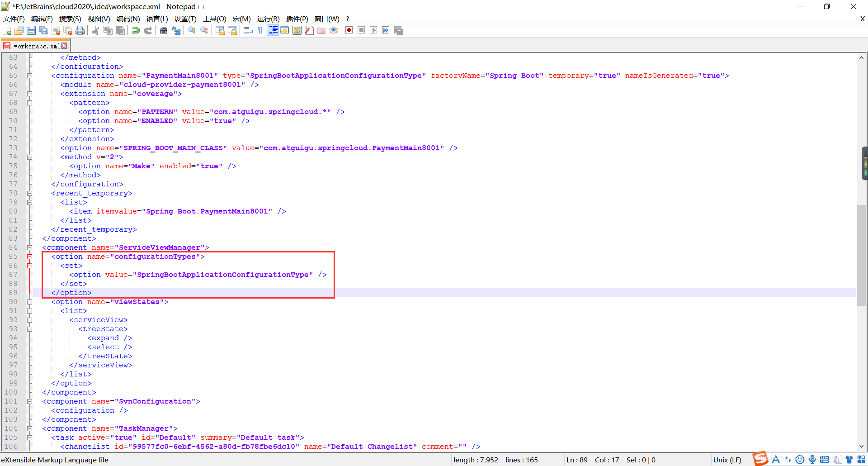The height and width of the screenshot is (466, 868).
Task: Open the 设置(T) menu
Action: pyautogui.click(x=185, y=19)
